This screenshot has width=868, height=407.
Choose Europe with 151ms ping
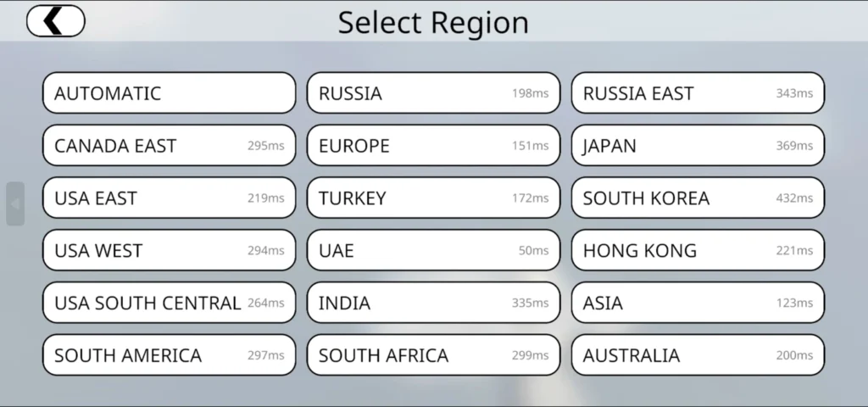433,146
